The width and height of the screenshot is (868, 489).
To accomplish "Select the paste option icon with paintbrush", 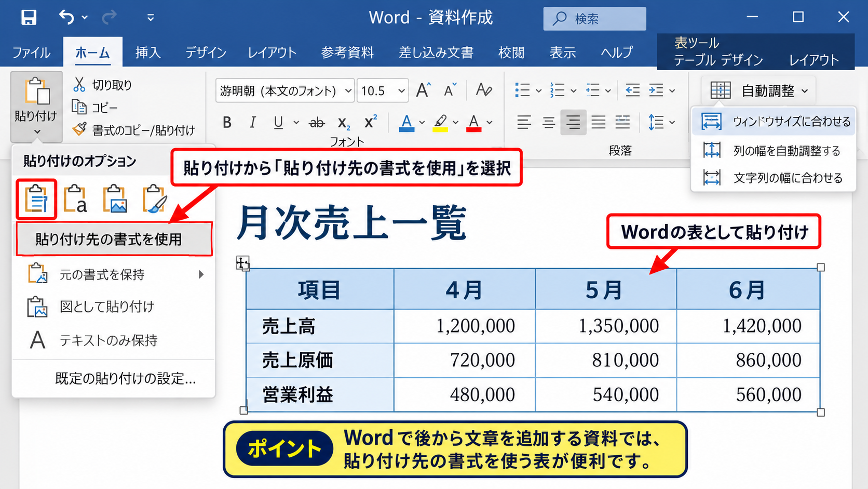I will (x=155, y=199).
